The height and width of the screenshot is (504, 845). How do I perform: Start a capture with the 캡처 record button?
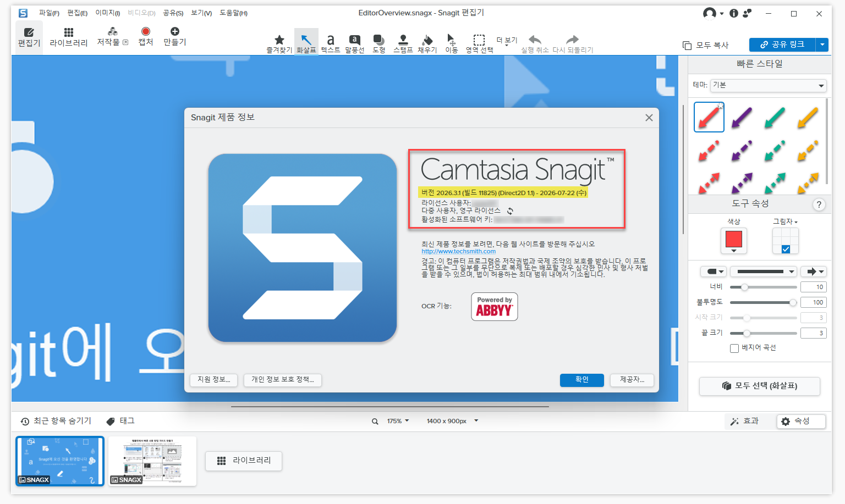coord(146,36)
